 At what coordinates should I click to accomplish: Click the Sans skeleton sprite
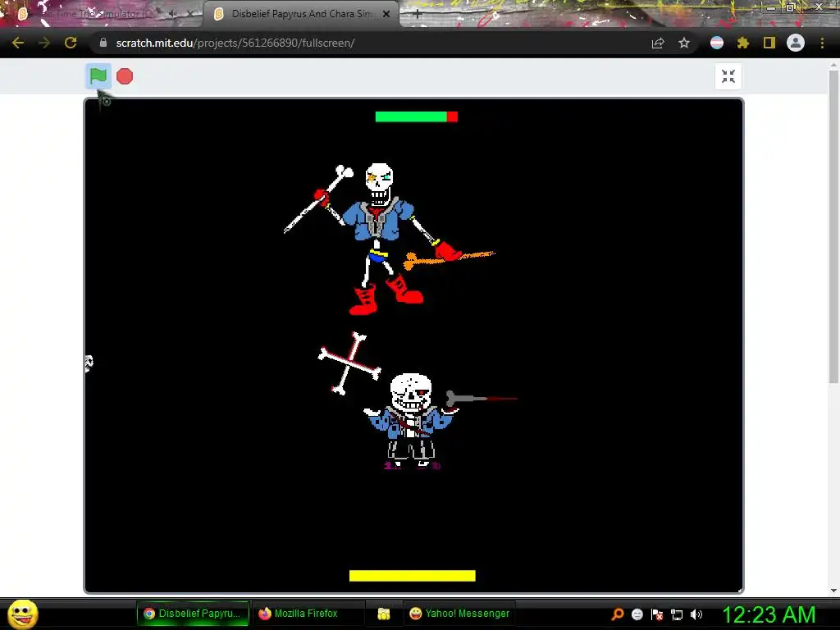coord(410,421)
